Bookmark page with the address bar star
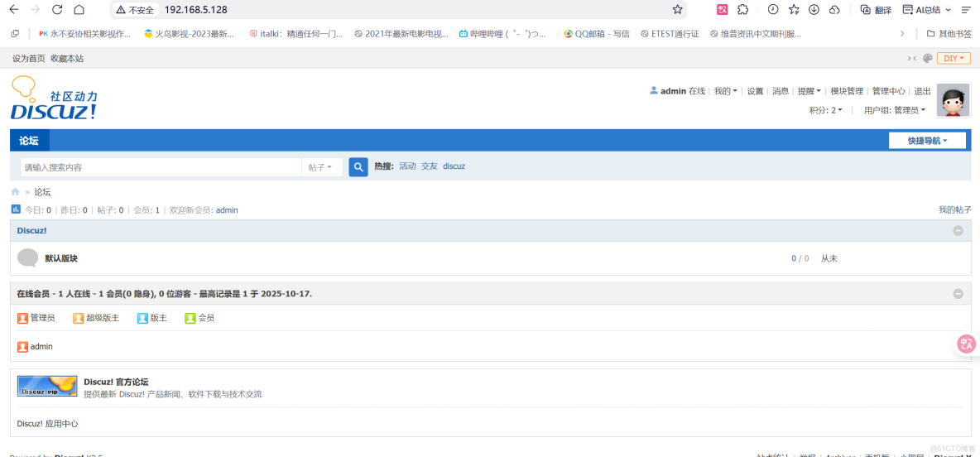Viewport: 980px width, 457px height. (677, 9)
